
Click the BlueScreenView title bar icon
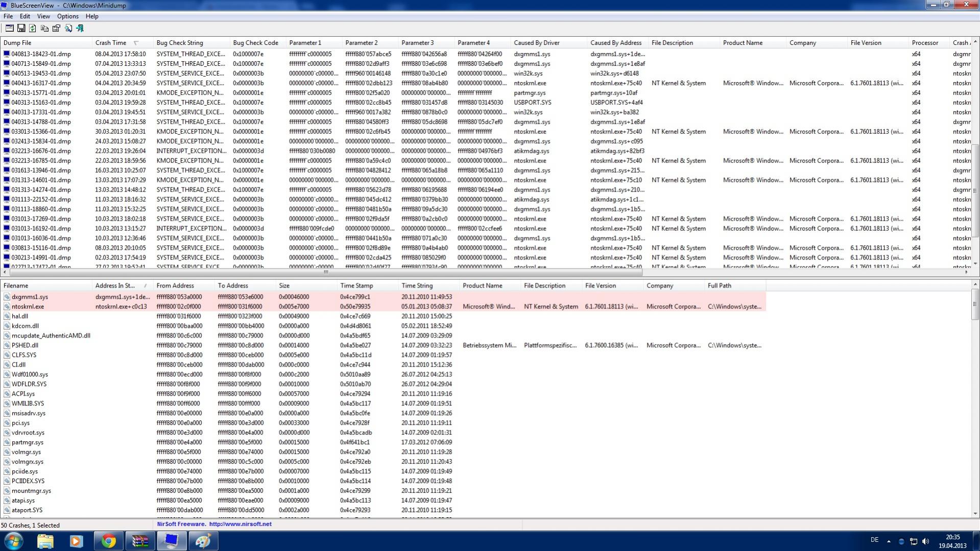tap(5, 5)
